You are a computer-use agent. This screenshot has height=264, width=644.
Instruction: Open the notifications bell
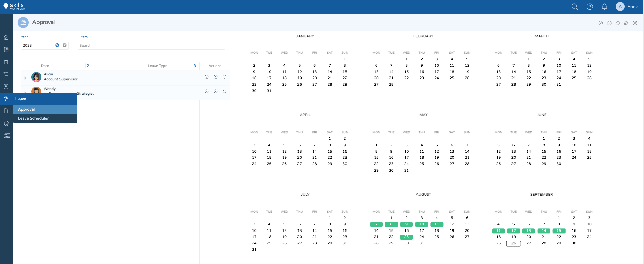click(604, 7)
